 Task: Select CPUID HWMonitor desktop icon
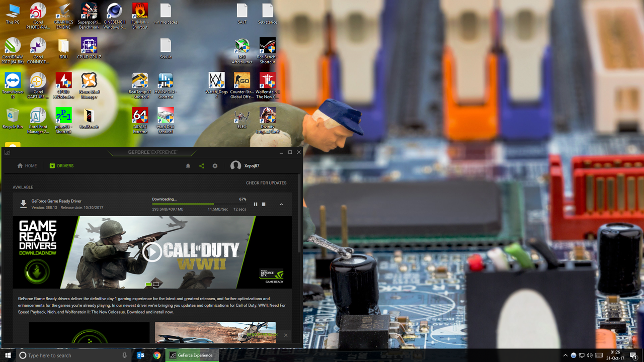63,85
